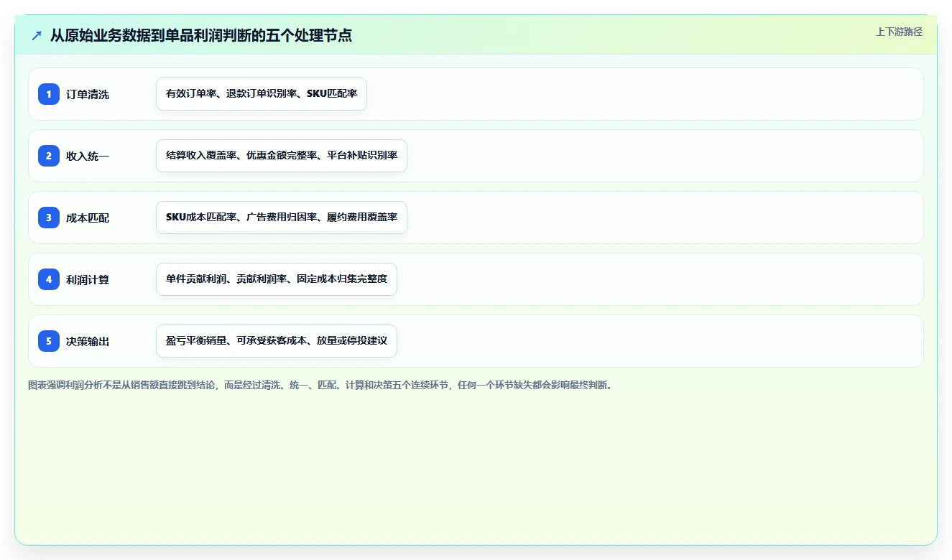Image resolution: width=952 pixels, height=560 pixels.
Task: Click the SKU成本匹配率 metrics box
Action: (x=282, y=218)
